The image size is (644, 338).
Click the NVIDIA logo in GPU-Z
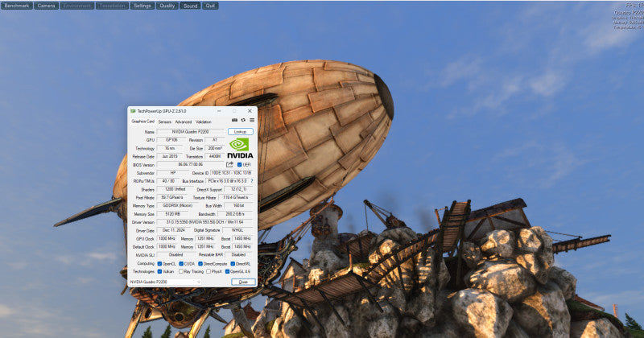pyautogui.click(x=240, y=148)
